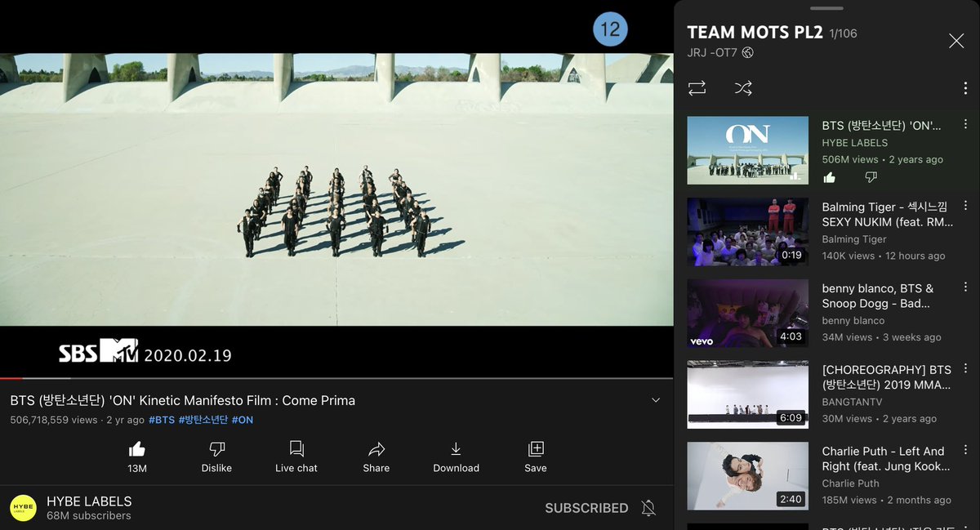Play the BTS 'ON' thumbnail in playlist

click(x=748, y=150)
